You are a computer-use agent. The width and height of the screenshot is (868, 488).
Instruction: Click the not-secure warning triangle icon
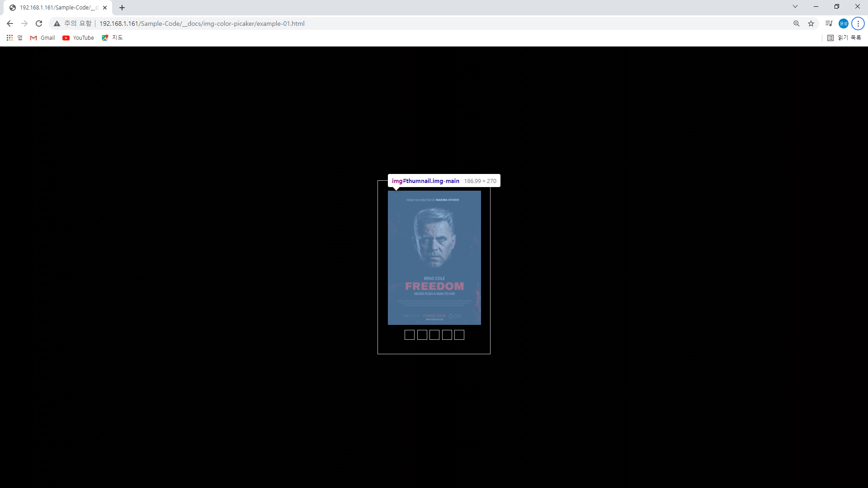tap(57, 23)
